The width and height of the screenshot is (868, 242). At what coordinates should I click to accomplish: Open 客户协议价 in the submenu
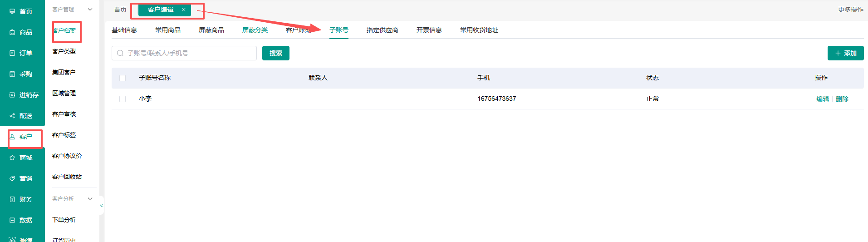click(x=67, y=156)
